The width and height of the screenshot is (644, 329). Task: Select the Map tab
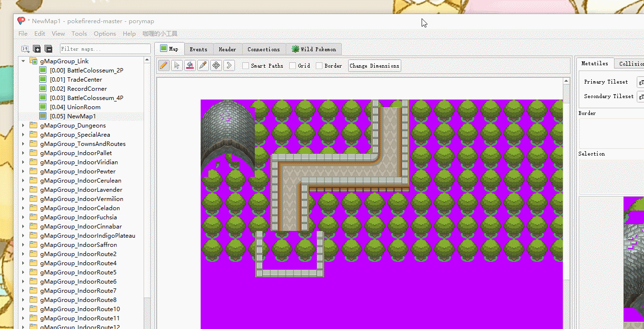[x=169, y=48]
